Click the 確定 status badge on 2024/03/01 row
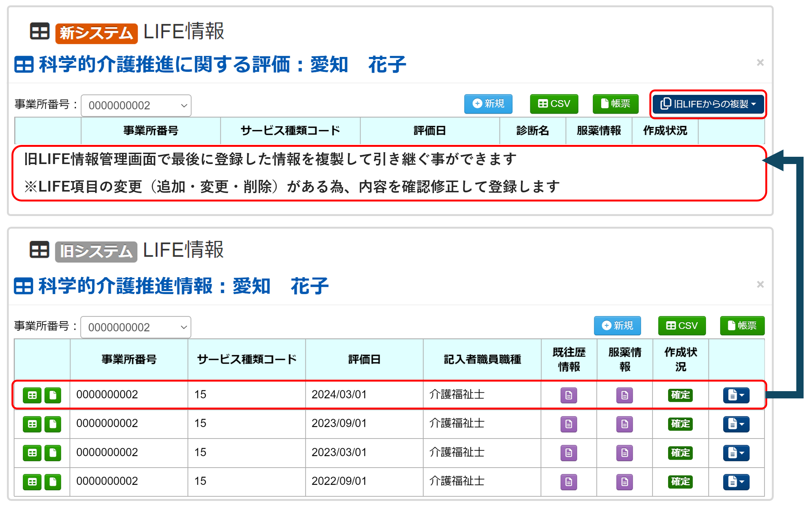The width and height of the screenshot is (812, 507). tap(680, 395)
